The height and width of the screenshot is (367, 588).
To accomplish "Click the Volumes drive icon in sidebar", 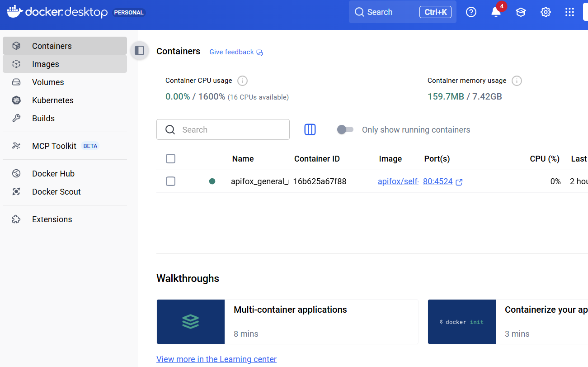I will [x=16, y=82].
